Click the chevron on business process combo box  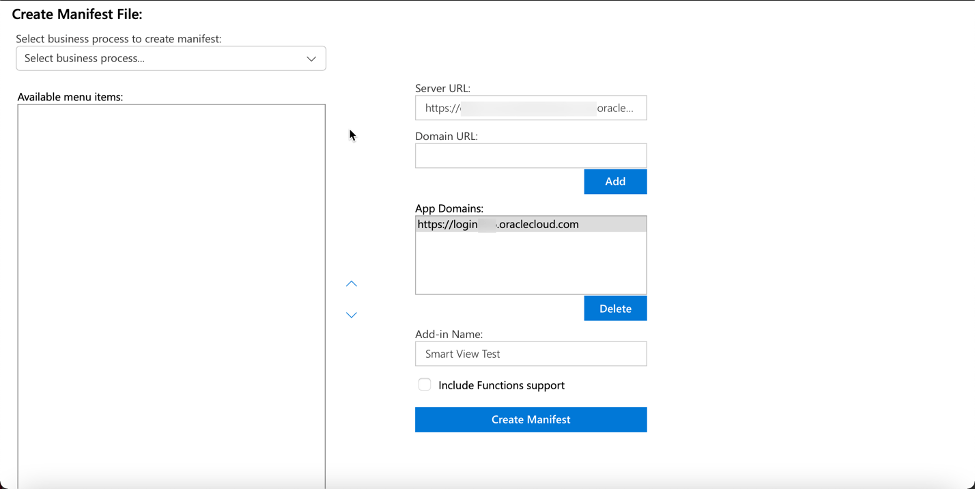point(311,59)
